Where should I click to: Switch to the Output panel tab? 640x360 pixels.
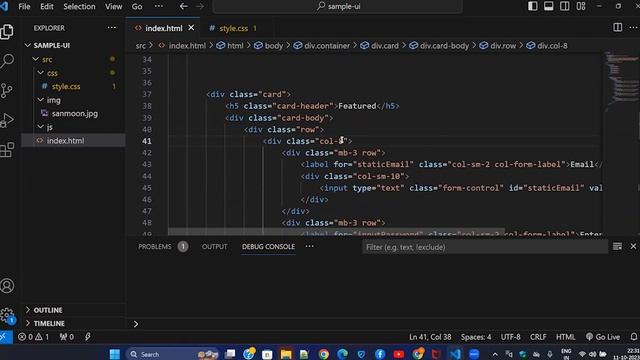[214, 247]
